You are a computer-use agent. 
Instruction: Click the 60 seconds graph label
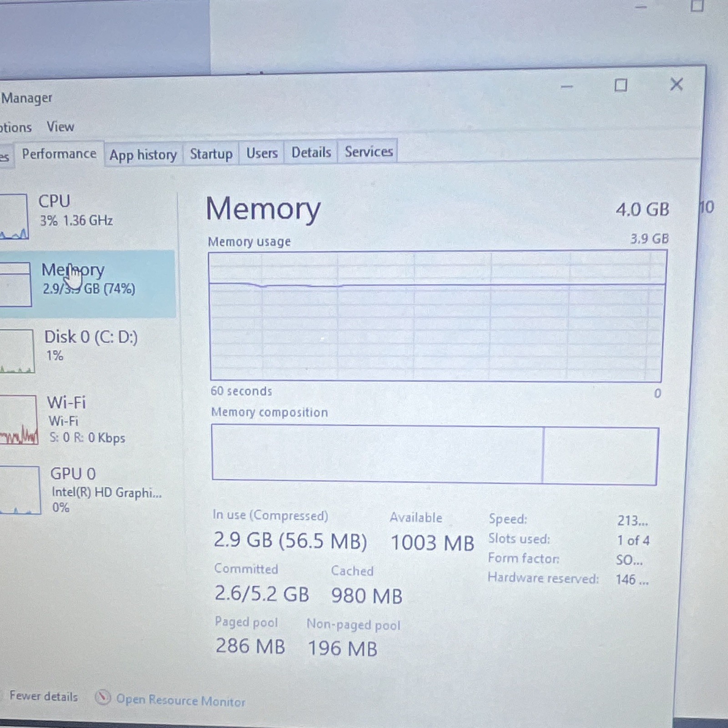pyautogui.click(x=241, y=391)
